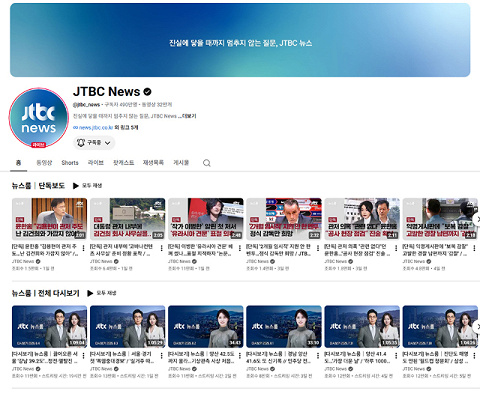
Task: Click the JTBC News channel avatar
Action: point(39,118)
